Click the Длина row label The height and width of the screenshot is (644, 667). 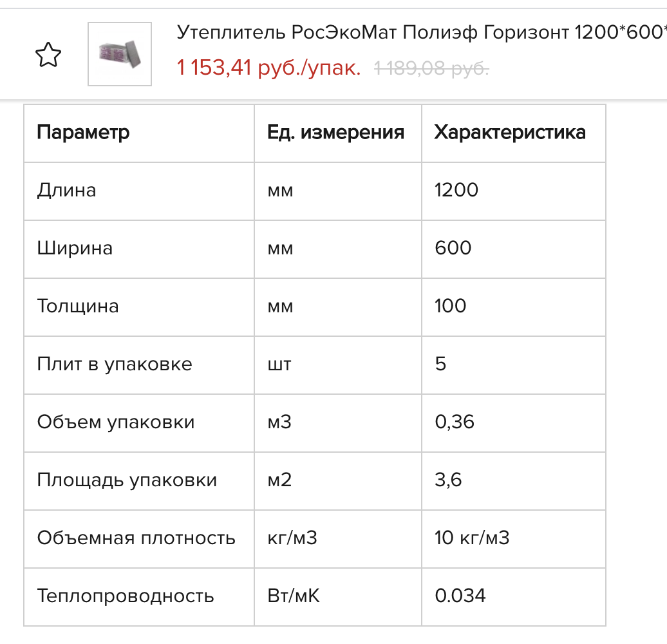67,191
